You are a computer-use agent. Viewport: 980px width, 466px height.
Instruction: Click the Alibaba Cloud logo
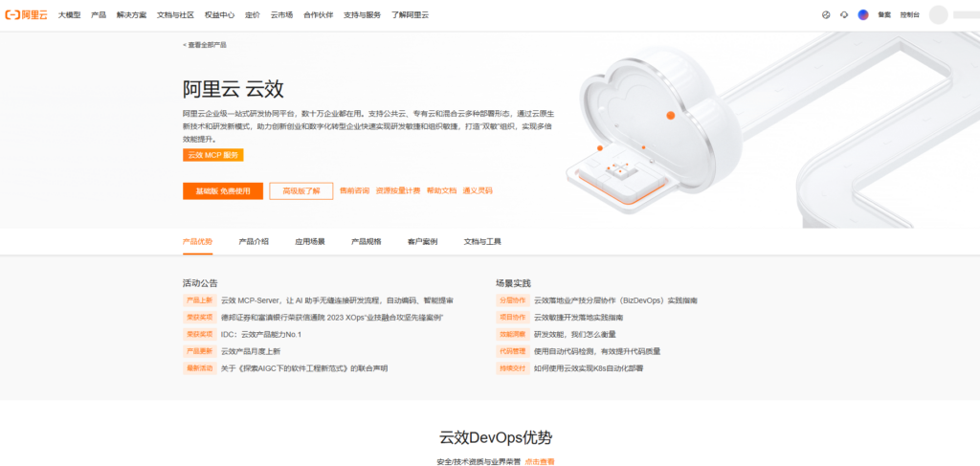(x=27, y=14)
